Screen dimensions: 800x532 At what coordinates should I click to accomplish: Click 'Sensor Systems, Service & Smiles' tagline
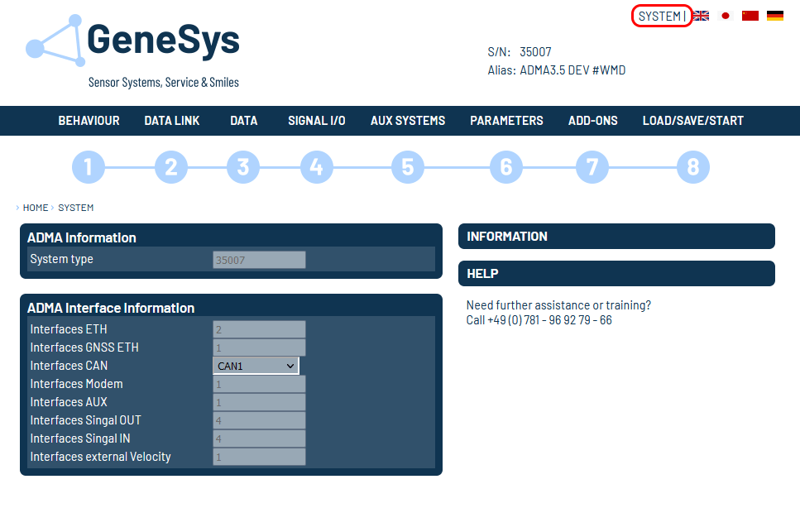coord(164,83)
